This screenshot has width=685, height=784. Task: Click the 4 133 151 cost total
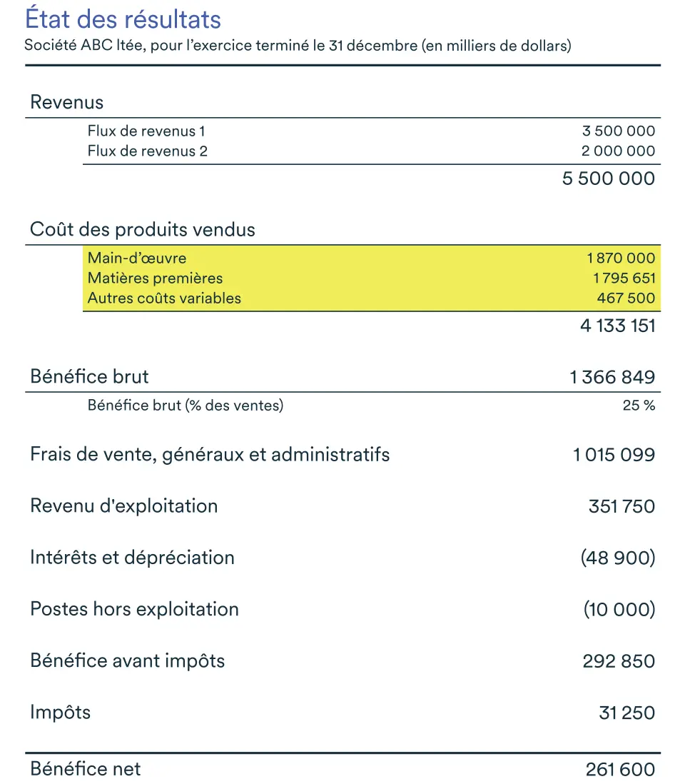(617, 326)
